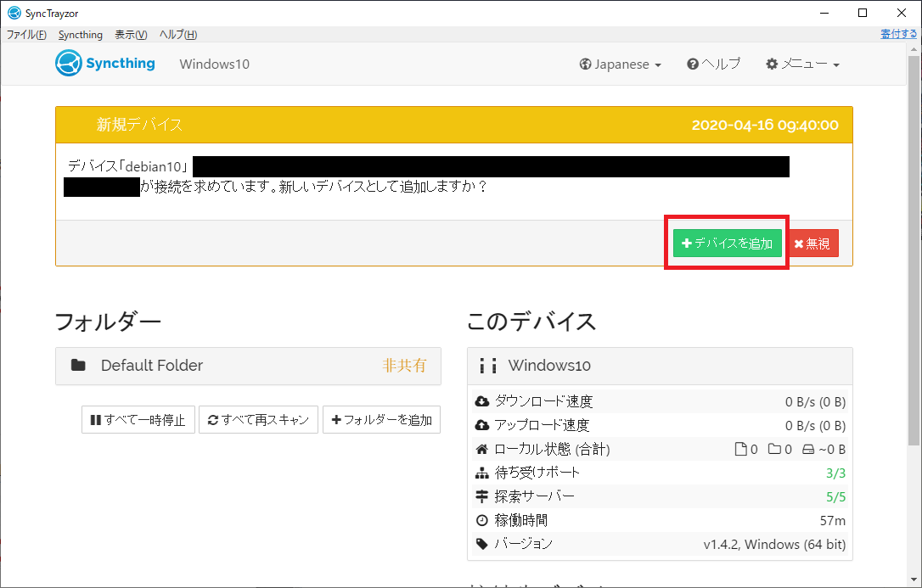Image resolution: width=922 pixels, height=588 pixels.
Task: Open the 表示(V) menu
Action: [131, 35]
